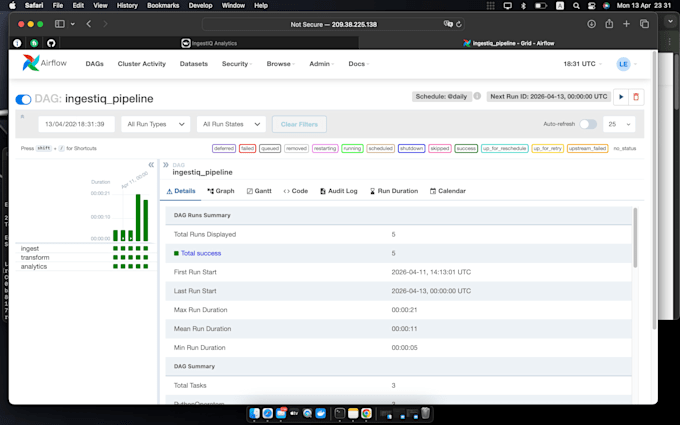680x425 pixels.
Task: Click the base date input field
Action: tap(76, 124)
